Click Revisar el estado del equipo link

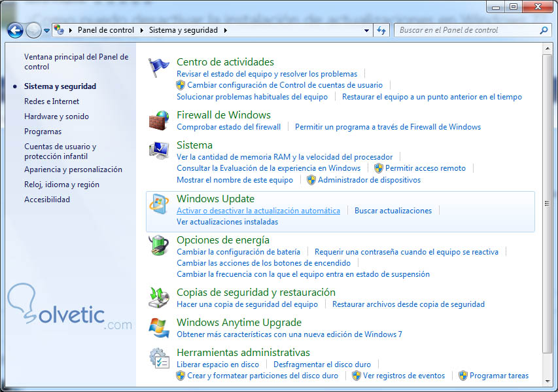pos(267,74)
